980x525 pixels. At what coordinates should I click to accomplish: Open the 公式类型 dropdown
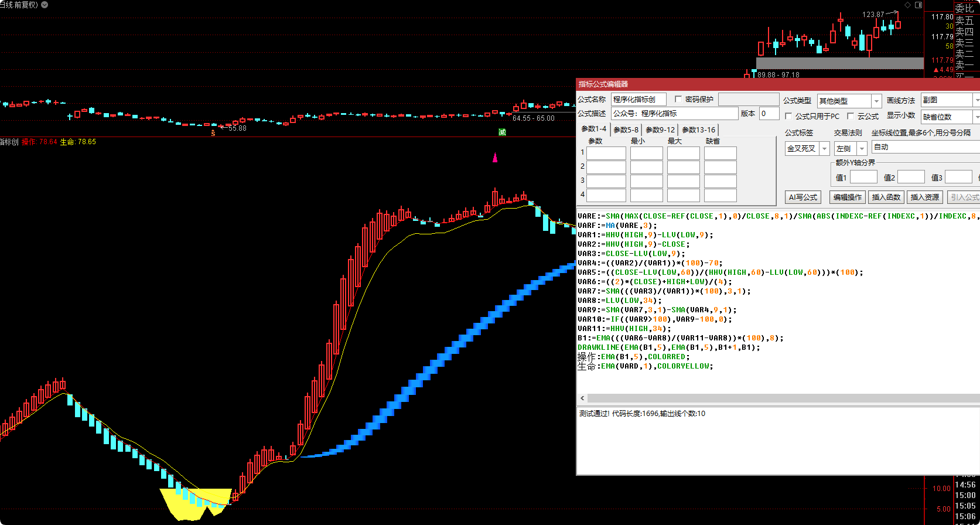(876, 101)
